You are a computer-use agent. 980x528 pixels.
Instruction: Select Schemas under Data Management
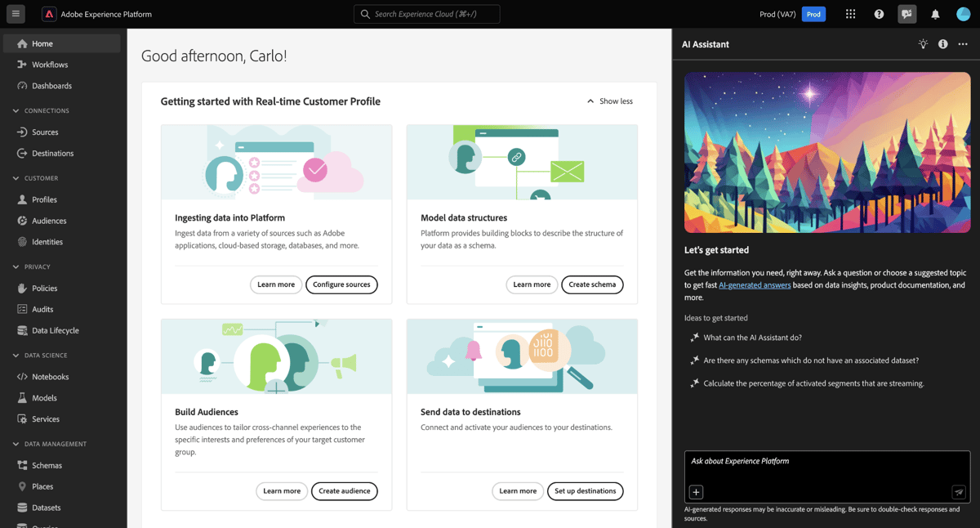click(x=48, y=464)
